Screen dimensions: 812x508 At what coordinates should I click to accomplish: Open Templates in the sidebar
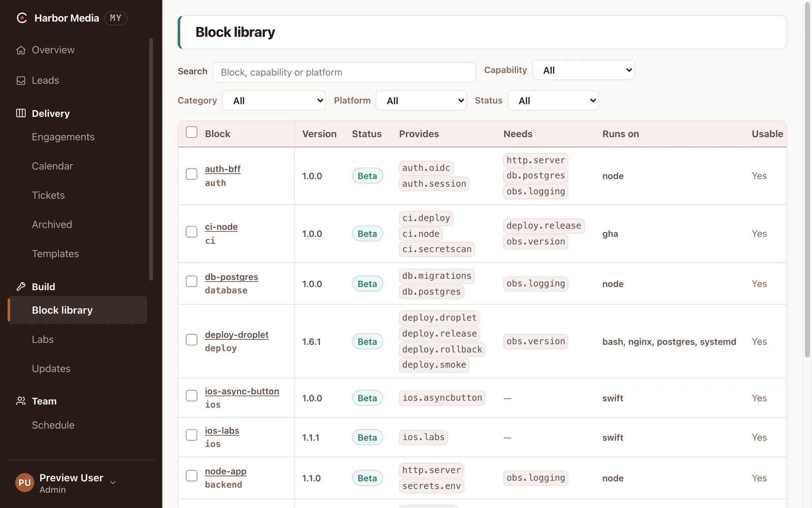[55, 254]
